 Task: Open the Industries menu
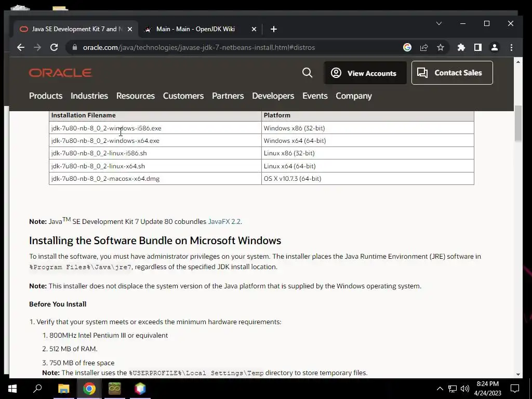coord(89,96)
